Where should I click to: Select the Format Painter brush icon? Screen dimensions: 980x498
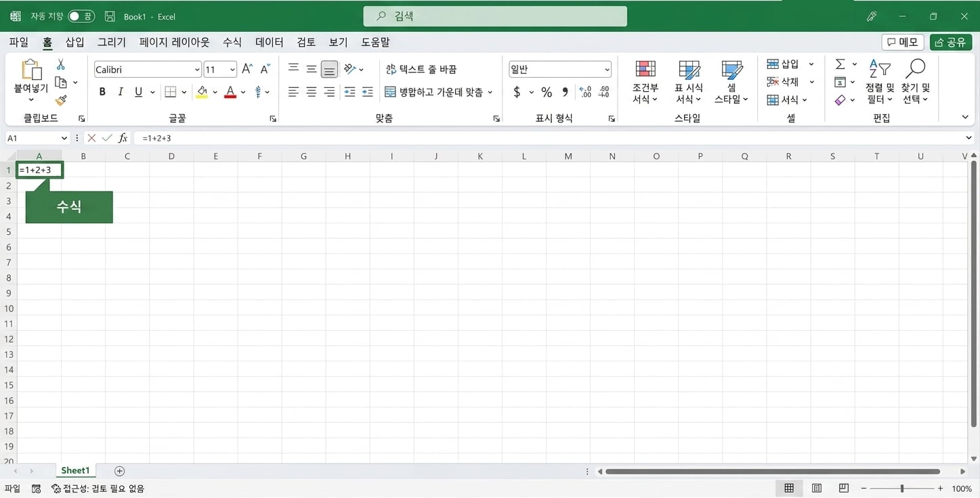pos(61,100)
